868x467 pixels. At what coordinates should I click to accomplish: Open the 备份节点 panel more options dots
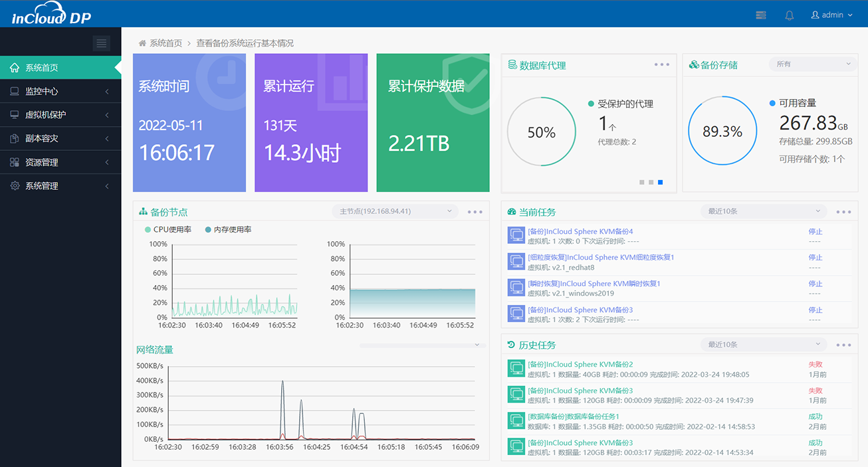pos(475,212)
